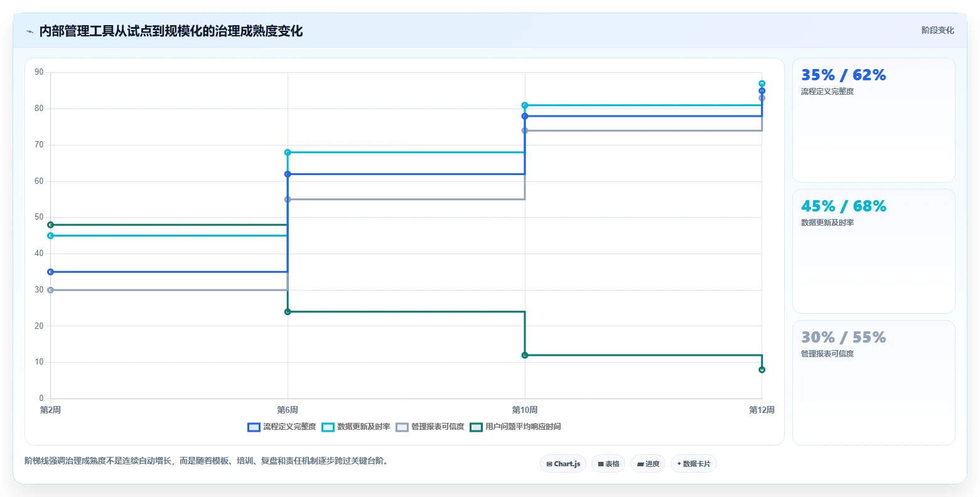Click the 进度 tag chip

coord(648,464)
